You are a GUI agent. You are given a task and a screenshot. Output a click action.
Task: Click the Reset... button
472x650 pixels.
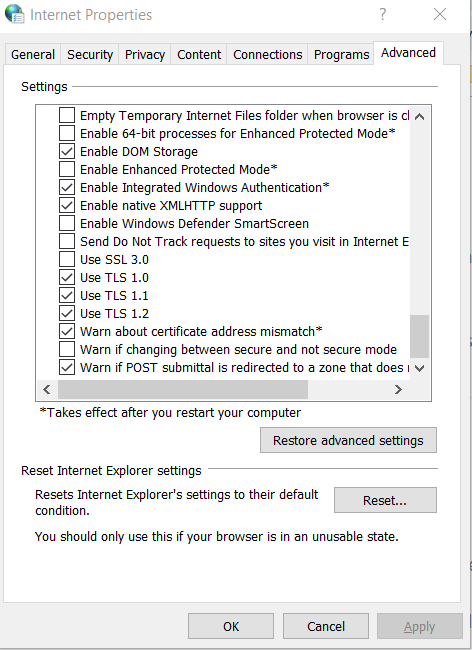(385, 500)
